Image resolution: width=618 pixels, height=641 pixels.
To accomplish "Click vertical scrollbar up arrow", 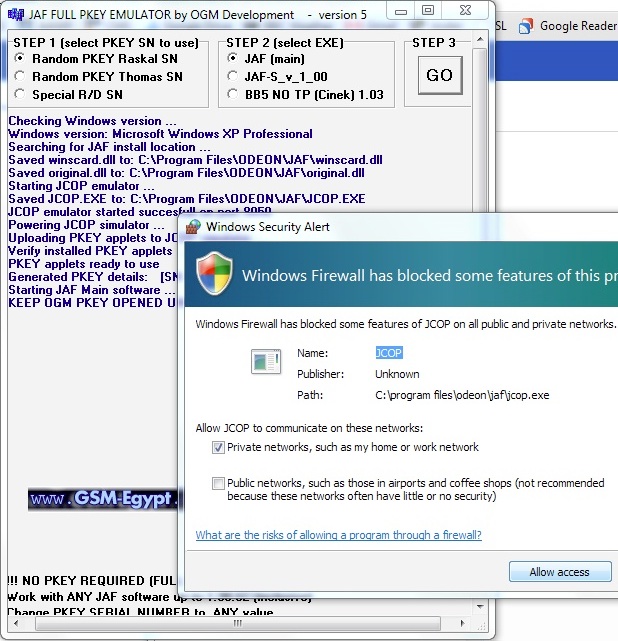I will [x=480, y=40].
